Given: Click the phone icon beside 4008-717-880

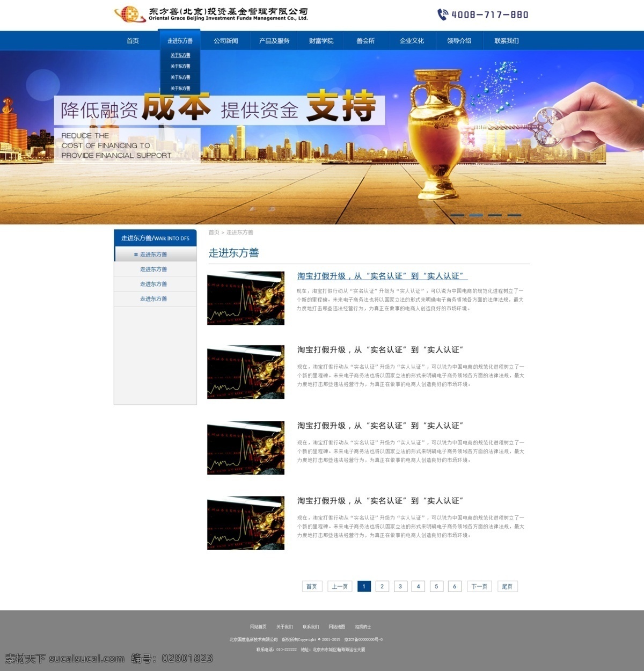Looking at the screenshot, I should [443, 14].
